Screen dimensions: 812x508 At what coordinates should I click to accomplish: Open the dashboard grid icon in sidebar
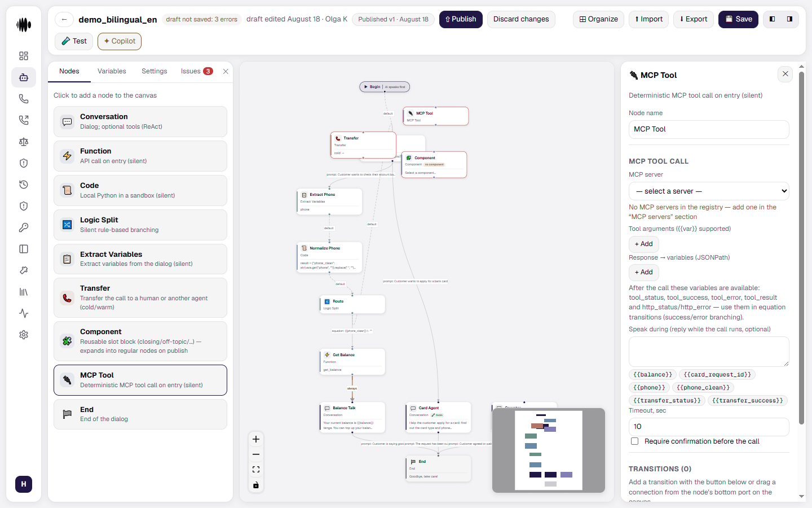tap(24, 56)
